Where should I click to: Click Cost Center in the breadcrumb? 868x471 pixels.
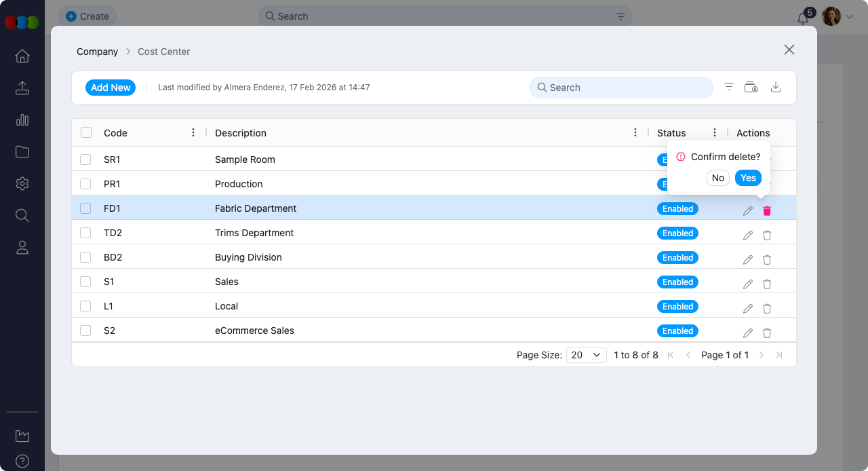pos(163,52)
